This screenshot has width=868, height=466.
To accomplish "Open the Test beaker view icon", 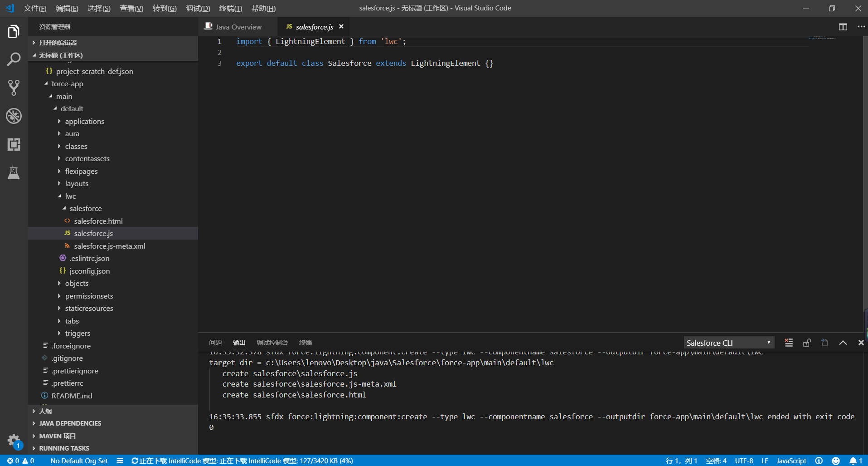I will [14, 172].
